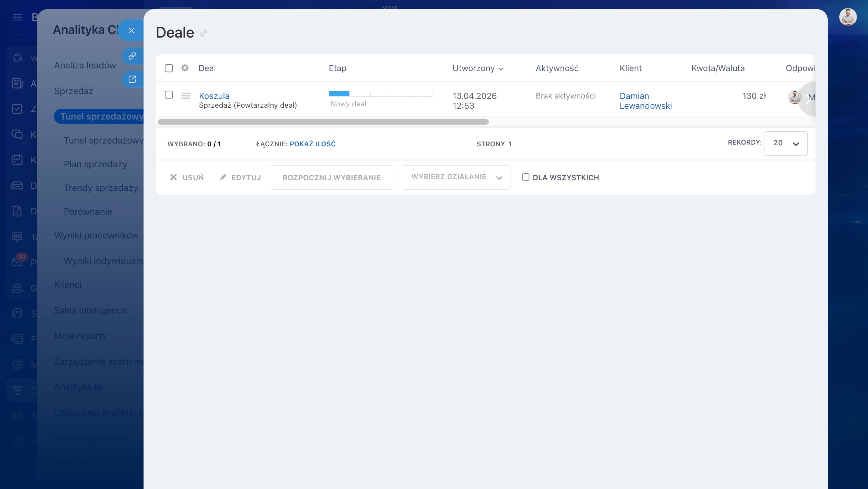
Task: Expand the Wybierz działanie dropdown
Action: click(456, 177)
